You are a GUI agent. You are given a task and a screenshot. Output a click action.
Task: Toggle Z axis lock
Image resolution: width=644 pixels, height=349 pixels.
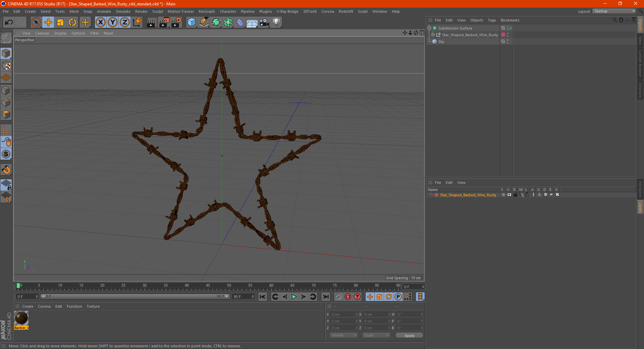coord(125,22)
